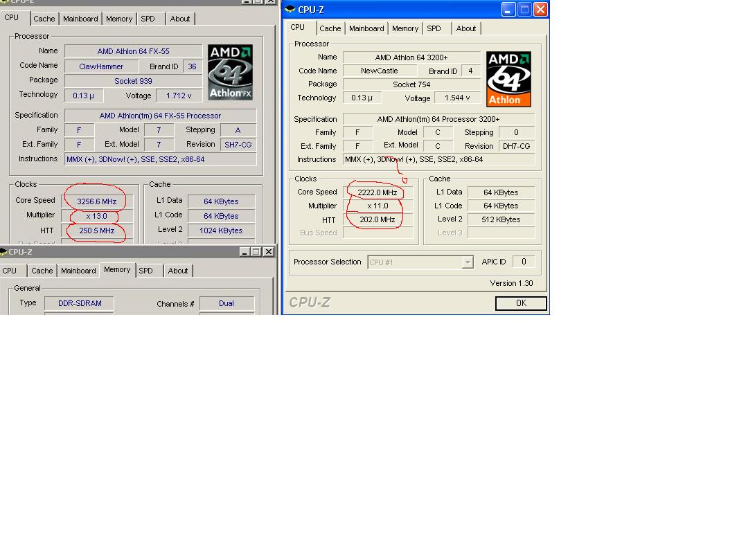Viewport: 755px width, 560px height.
Task: Switch to CPU tab in DDR-SDRAM memory window
Action: [x=10, y=271]
